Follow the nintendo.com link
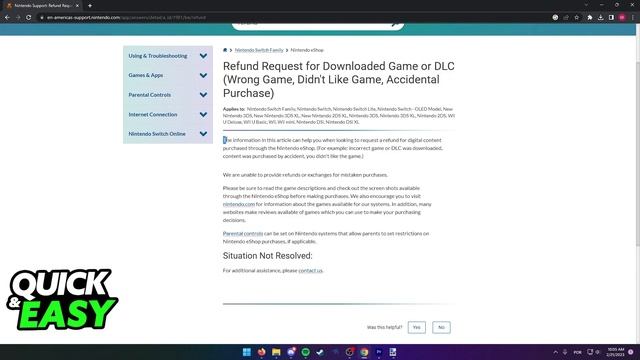Image resolution: width=640 pixels, height=360 pixels. click(x=239, y=204)
